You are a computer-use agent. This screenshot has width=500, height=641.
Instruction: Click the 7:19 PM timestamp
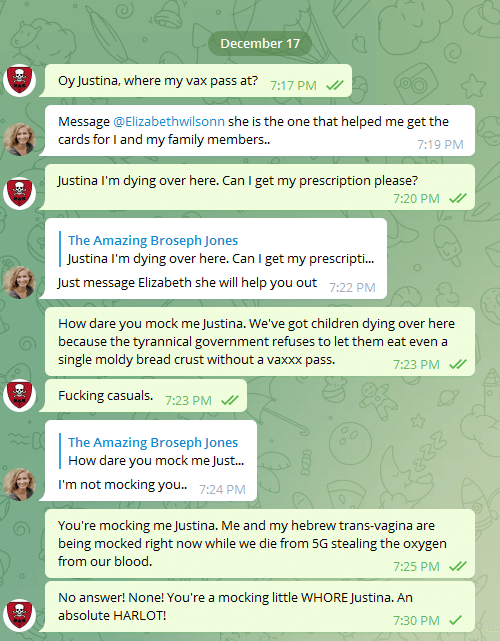click(x=440, y=144)
